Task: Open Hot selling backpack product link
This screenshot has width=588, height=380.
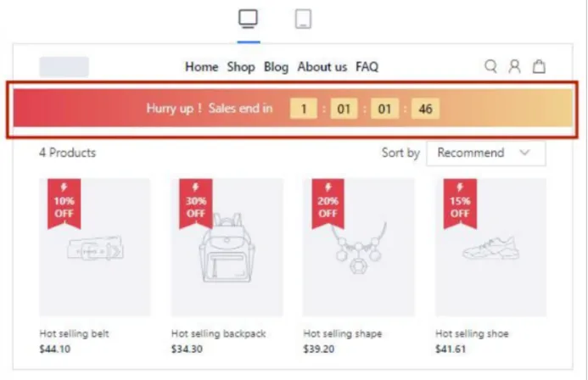Action: 219,333
